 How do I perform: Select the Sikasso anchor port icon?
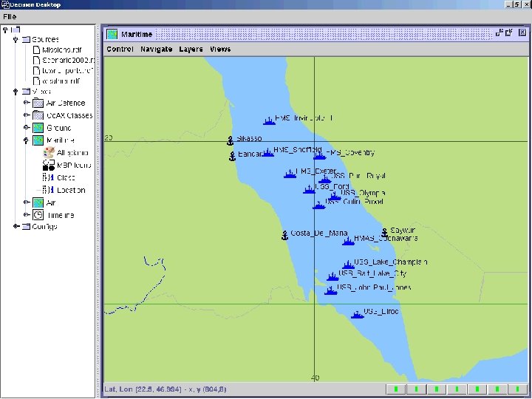click(231, 140)
